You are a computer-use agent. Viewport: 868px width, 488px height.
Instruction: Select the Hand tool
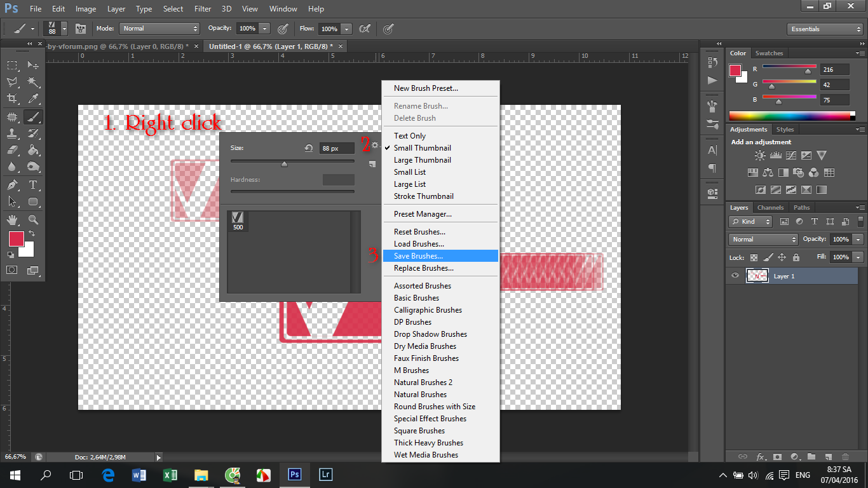click(12, 220)
